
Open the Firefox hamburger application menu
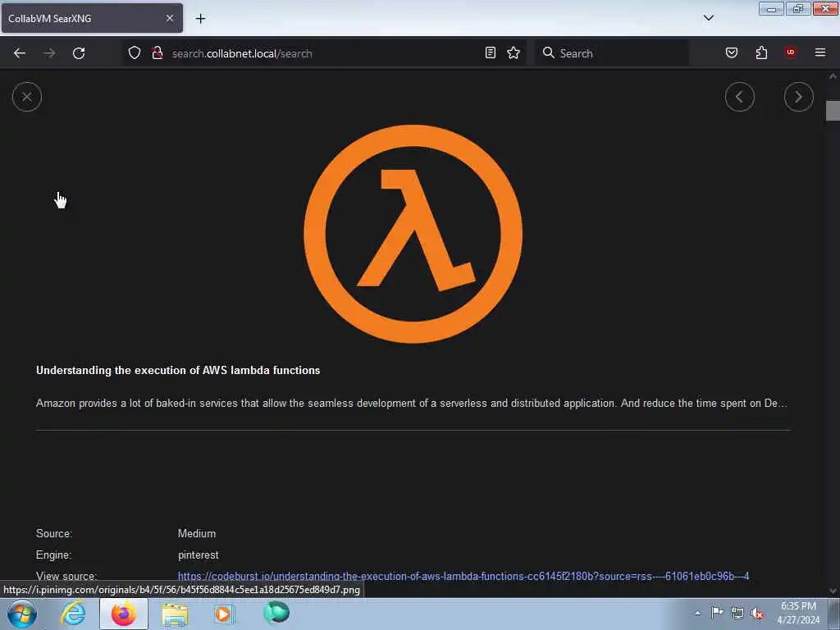(820, 52)
